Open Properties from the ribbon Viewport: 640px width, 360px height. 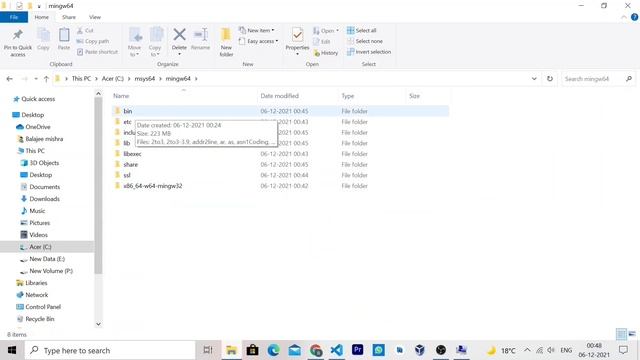(297, 42)
